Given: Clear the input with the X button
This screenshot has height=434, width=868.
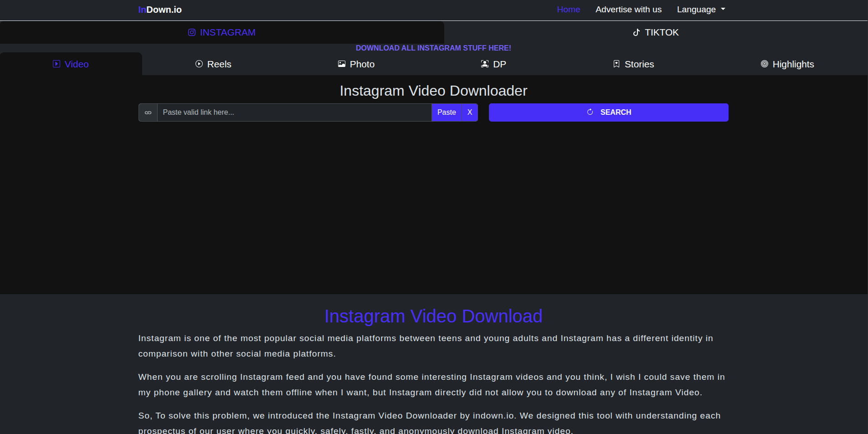Looking at the screenshot, I should click(470, 112).
